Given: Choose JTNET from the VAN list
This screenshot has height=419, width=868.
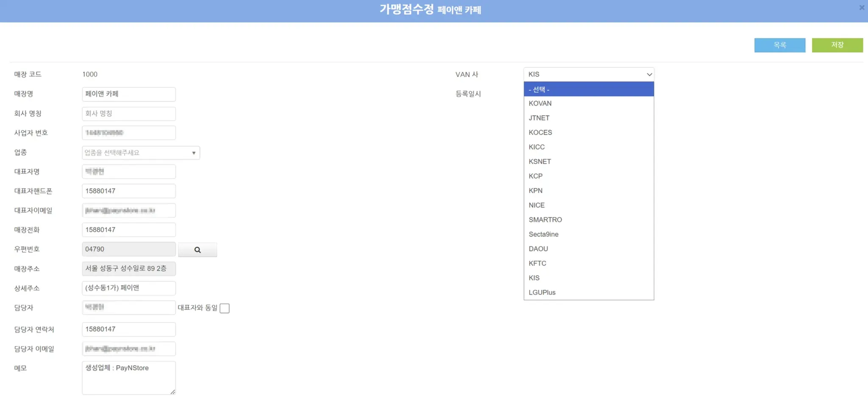Looking at the screenshot, I should click(x=589, y=118).
